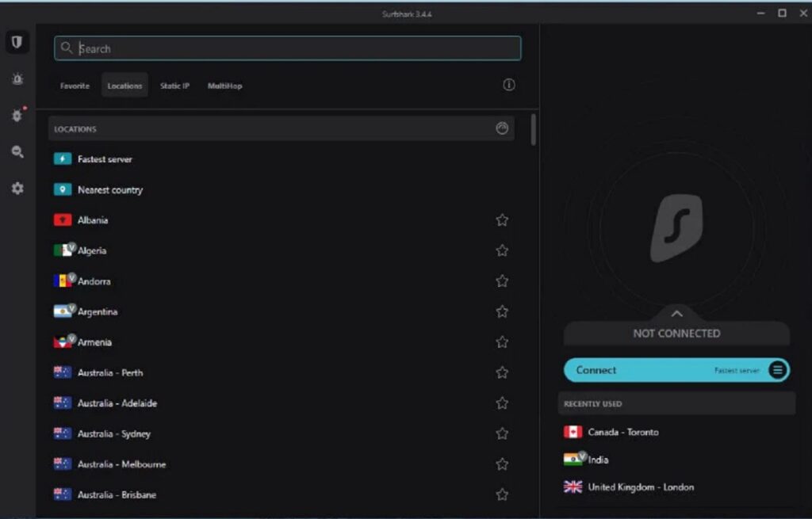
Task: Favorite Albania with its star
Action: 502,220
